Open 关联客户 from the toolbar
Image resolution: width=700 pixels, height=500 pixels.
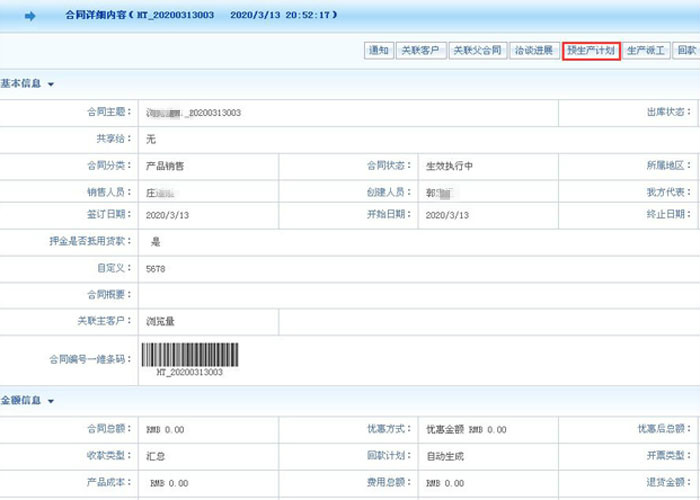click(x=420, y=51)
